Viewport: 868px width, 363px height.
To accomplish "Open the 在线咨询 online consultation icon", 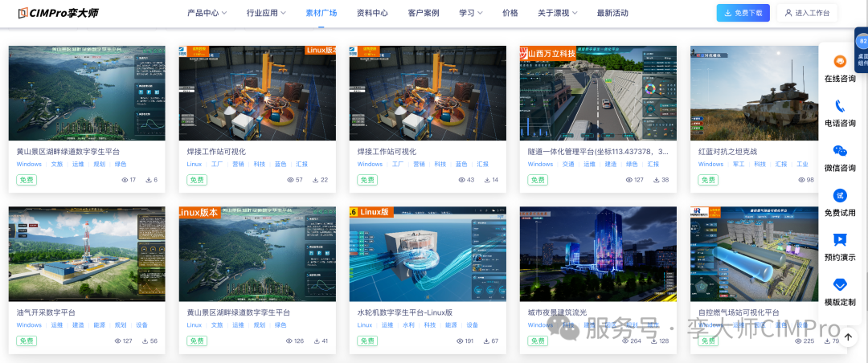I will (840, 61).
